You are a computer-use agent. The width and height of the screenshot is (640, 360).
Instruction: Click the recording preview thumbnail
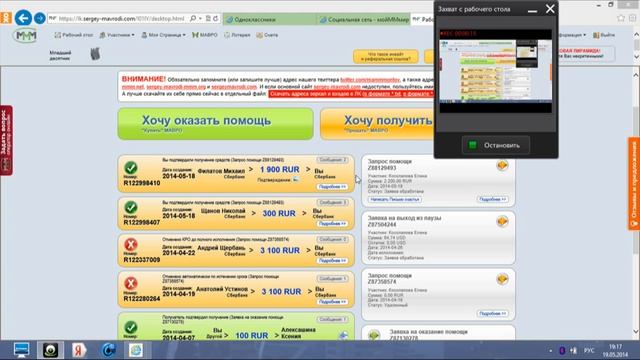coord(496,71)
